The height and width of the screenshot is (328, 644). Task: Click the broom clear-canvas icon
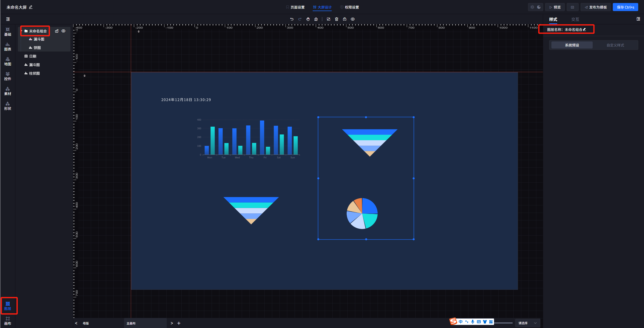click(x=316, y=19)
